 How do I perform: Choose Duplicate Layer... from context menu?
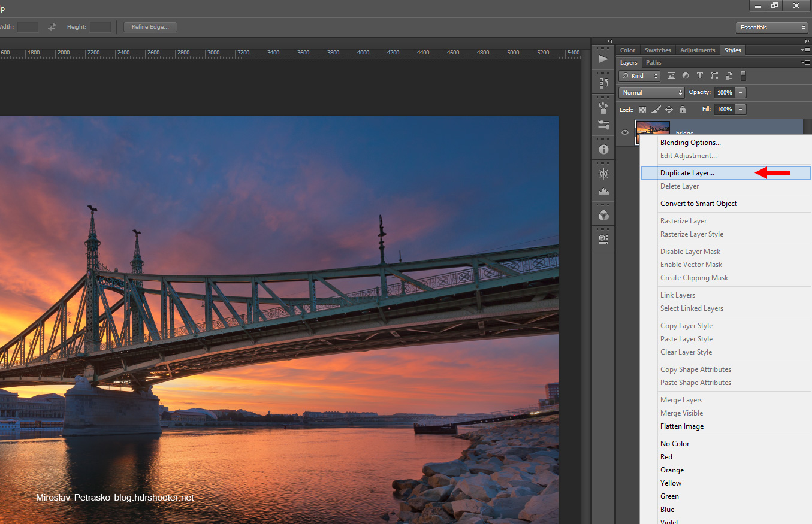[x=687, y=173]
